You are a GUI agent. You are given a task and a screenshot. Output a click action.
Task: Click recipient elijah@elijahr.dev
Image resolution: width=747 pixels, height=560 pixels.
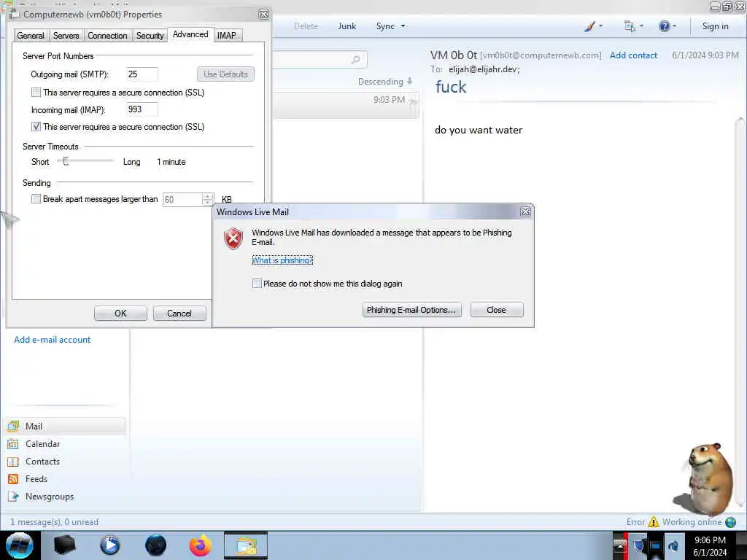tap(483, 69)
